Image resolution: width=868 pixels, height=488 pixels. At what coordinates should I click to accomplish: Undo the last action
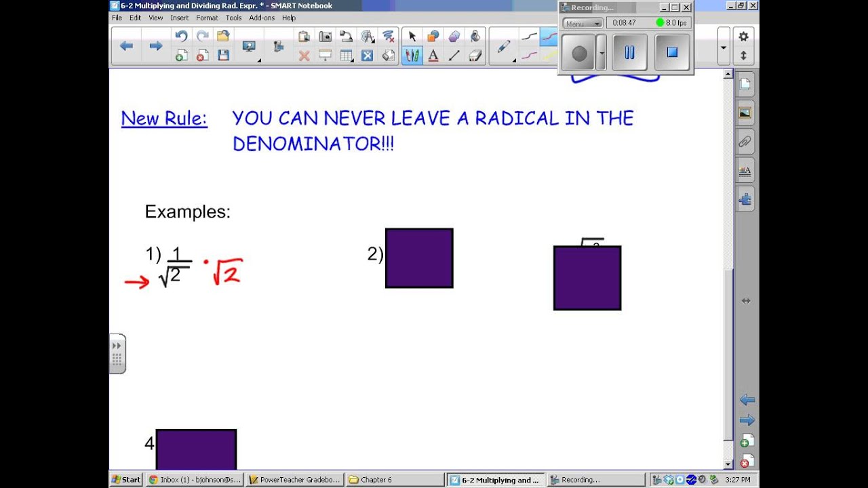(x=181, y=37)
